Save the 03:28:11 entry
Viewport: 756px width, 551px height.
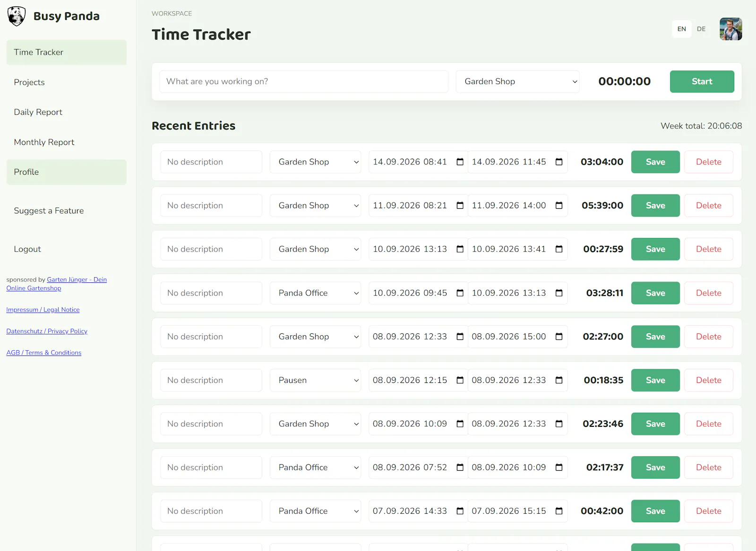655,293
